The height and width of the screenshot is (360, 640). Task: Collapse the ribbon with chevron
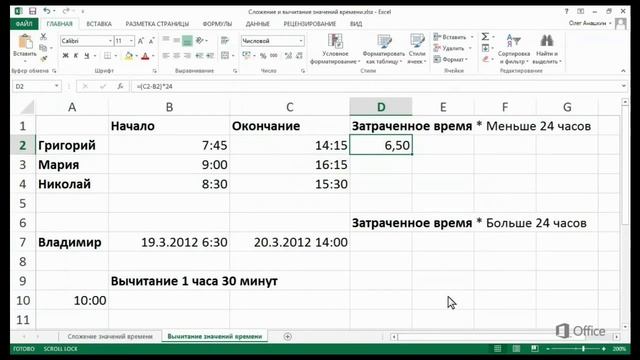pos(623,71)
